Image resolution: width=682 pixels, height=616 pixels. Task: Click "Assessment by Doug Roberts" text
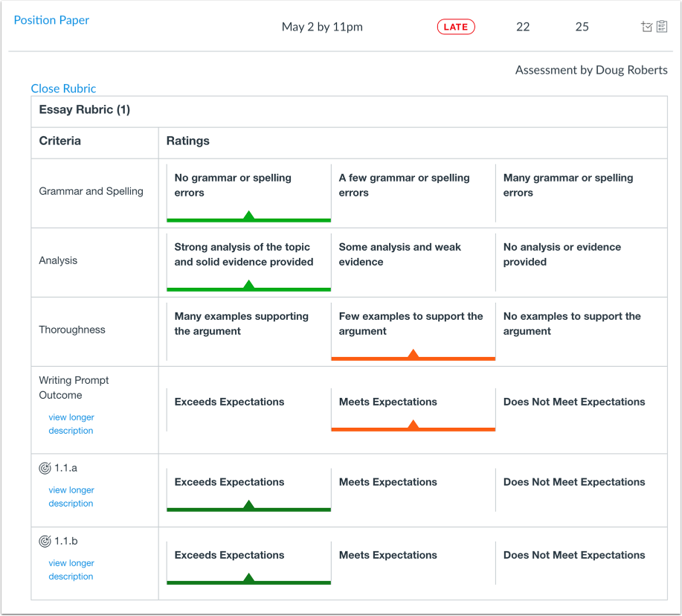pyautogui.click(x=591, y=69)
